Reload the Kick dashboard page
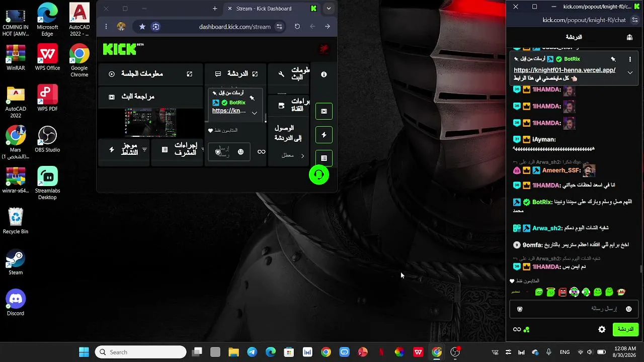The width and height of the screenshot is (644, 362). [x=297, y=27]
